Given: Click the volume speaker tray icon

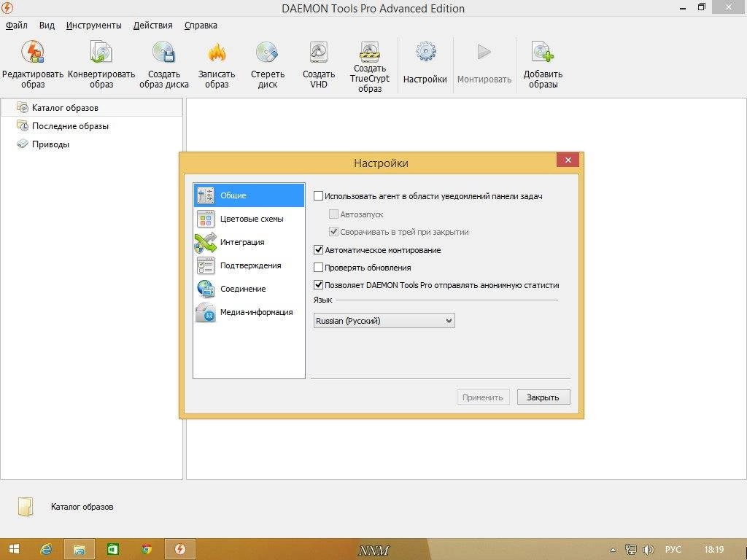Looking at the screenshot, I should 648,550.
